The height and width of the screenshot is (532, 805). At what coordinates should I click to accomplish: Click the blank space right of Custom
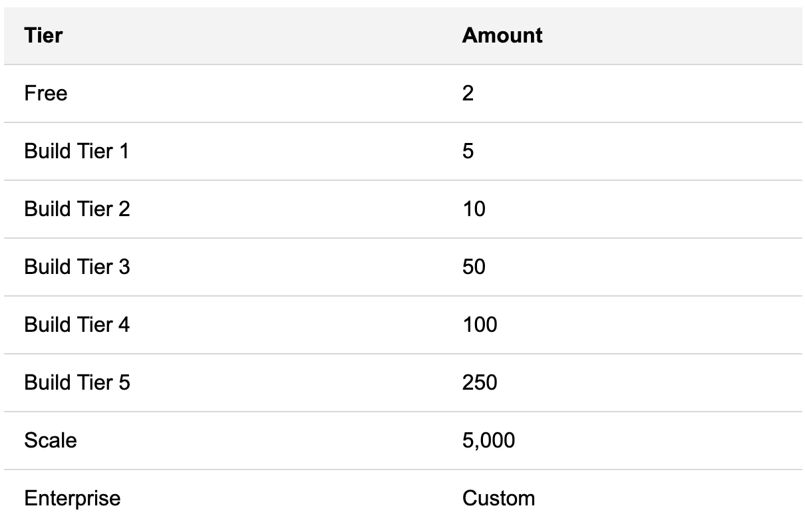coord(665,498)
